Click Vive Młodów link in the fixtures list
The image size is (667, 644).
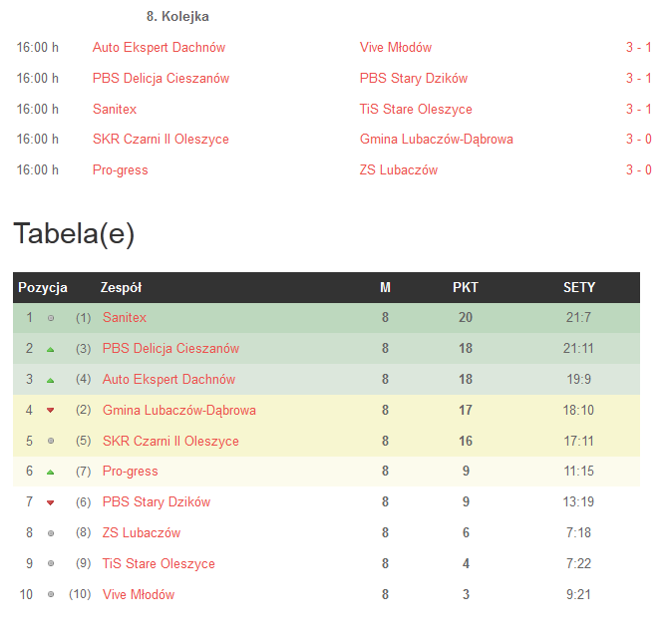[x=396, y=48]
